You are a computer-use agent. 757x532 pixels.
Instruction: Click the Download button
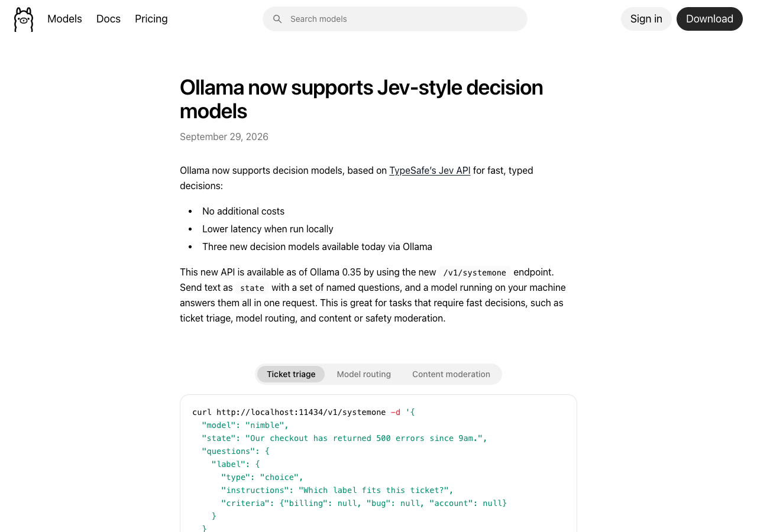[710, 19]
